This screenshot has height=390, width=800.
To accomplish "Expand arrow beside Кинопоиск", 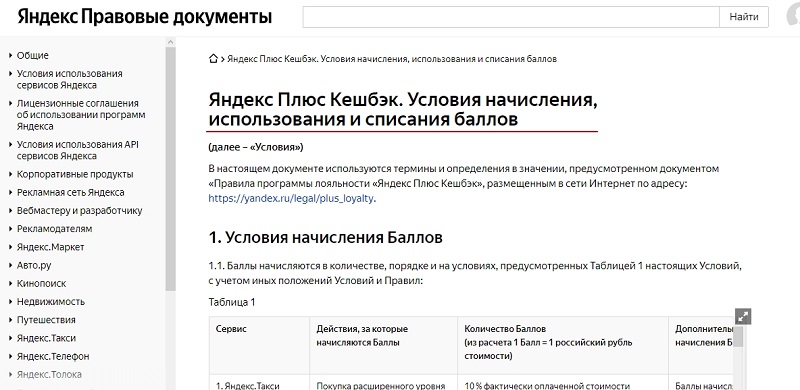I will (10, 283).
